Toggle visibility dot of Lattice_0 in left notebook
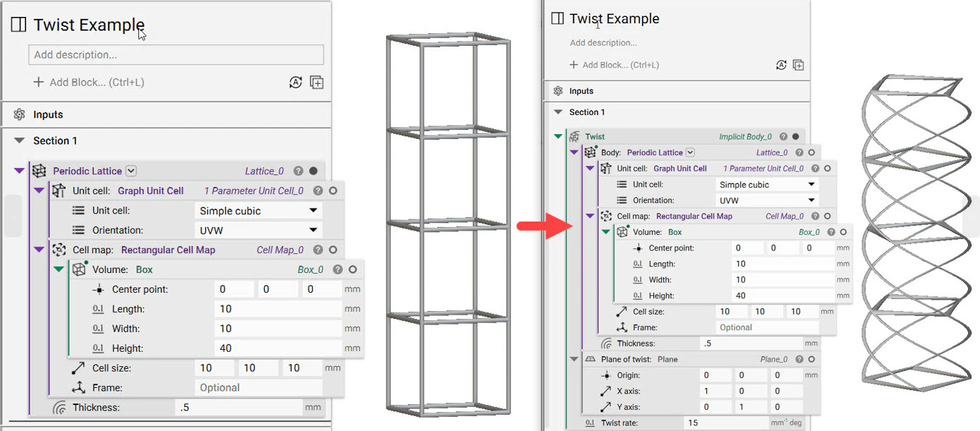The image size is (980, 431). point(313,171)
